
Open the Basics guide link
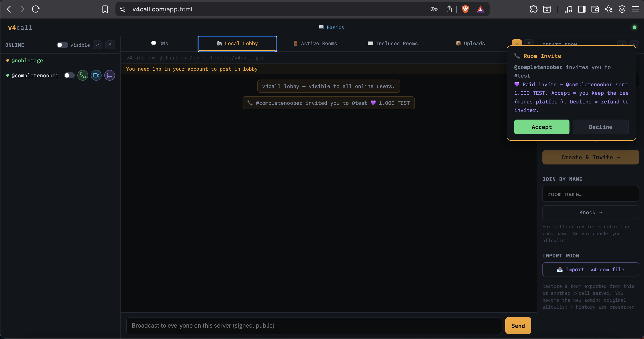pos(331,27)
